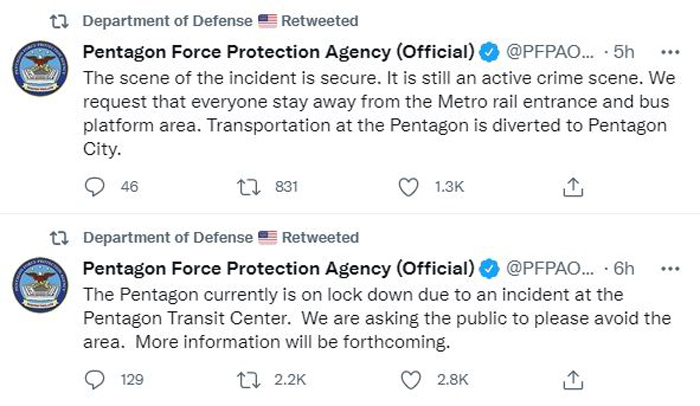
Task: Reply to the Pentagon lock down tweet
Action: 95,380
